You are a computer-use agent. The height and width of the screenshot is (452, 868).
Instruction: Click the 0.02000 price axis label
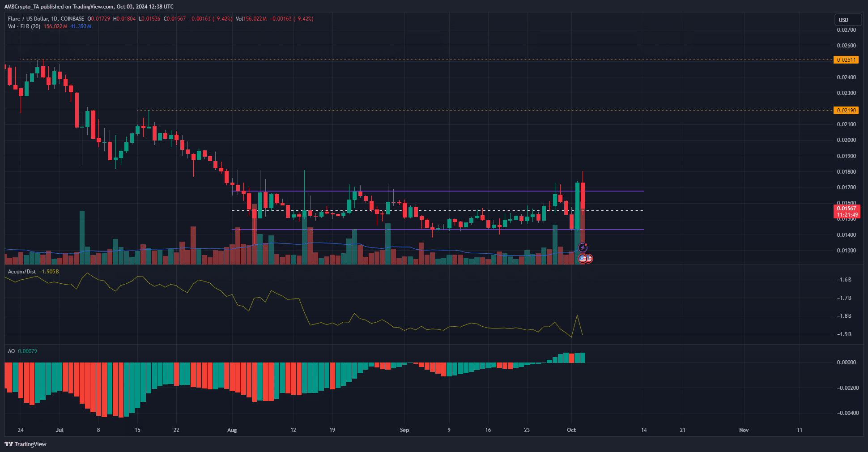click(846, 140)
